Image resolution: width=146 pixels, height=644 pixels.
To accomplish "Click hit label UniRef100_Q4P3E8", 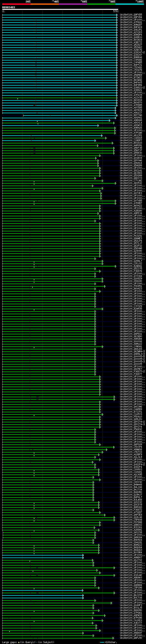I will click(131, 515).
